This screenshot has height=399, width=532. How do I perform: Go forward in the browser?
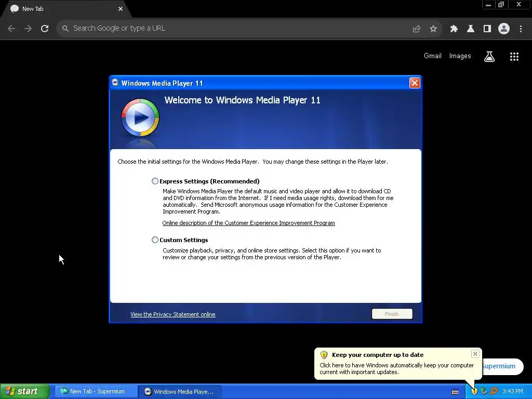pyautogui.click(x=28, y=29)
